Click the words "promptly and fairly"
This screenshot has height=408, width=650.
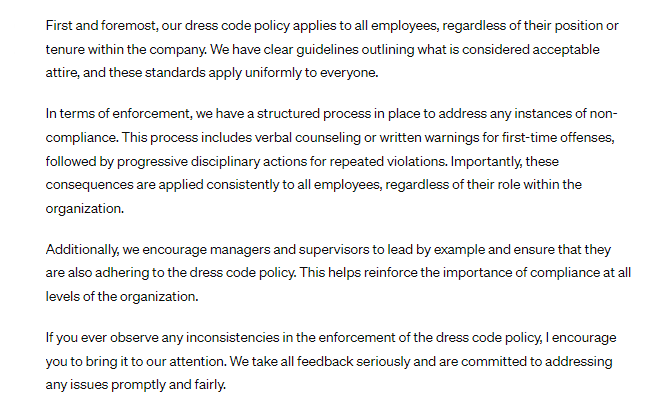tap(168, 385)
